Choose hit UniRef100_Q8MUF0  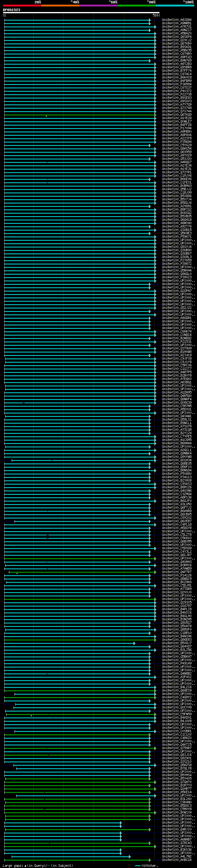[176, 629]
